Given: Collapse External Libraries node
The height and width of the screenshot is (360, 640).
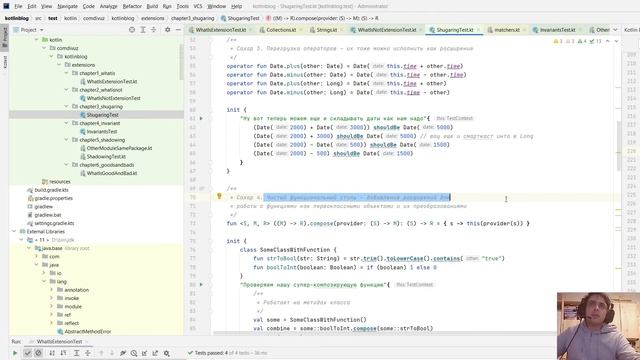Looking at the screenshot, I should coord(14,231).
